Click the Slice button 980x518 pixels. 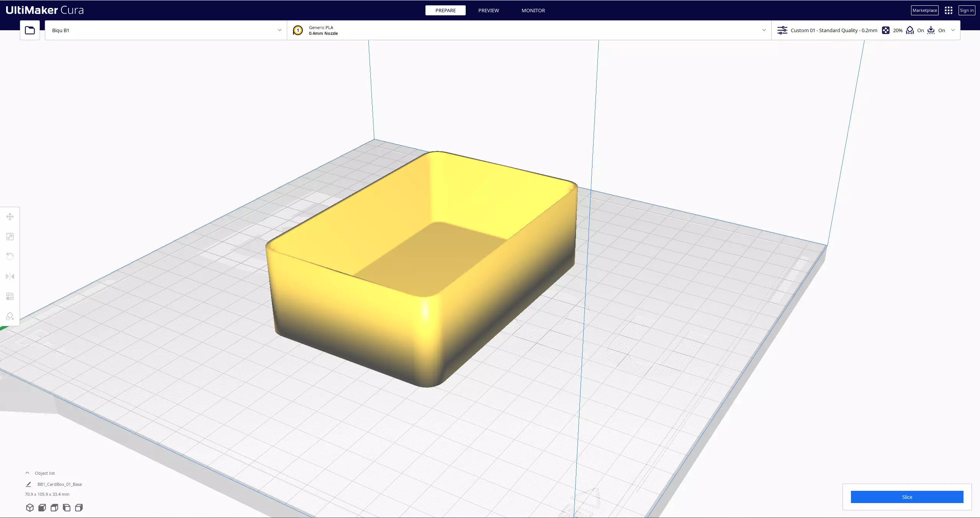907,497
